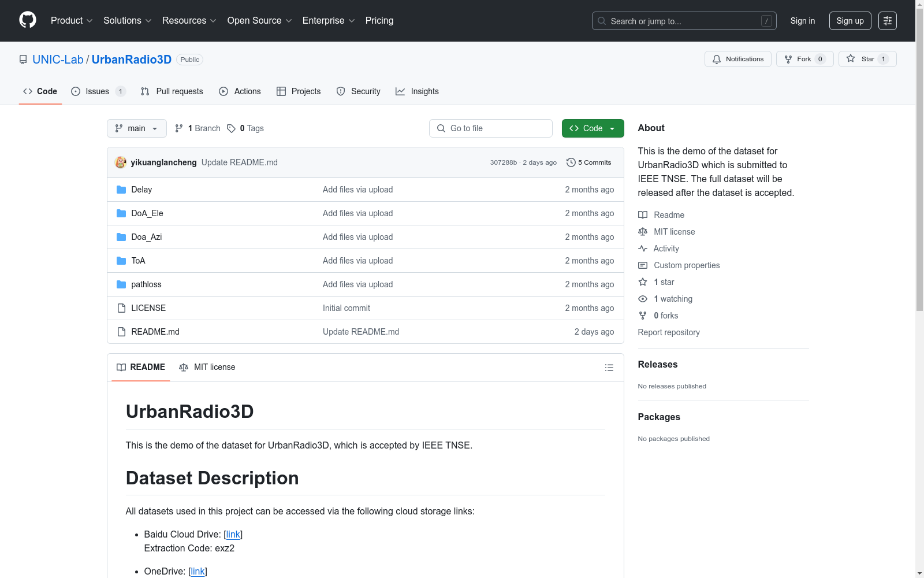Open the Delay folder

141,190
